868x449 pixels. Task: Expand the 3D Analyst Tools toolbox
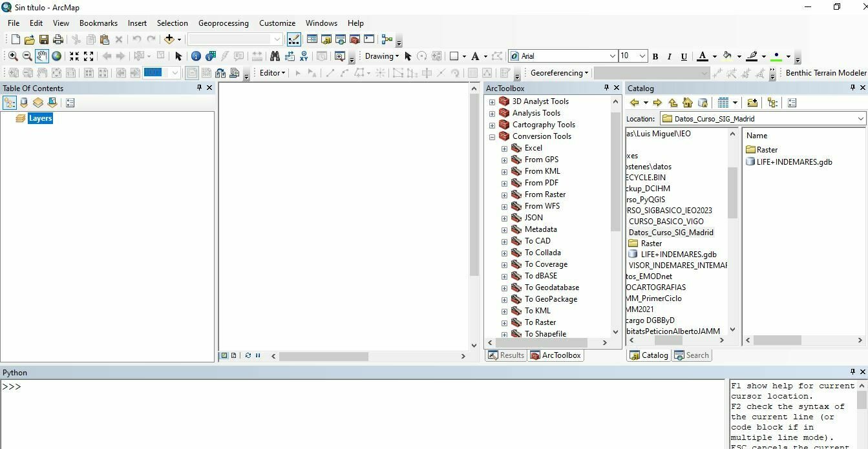click(x=492, y=102)
